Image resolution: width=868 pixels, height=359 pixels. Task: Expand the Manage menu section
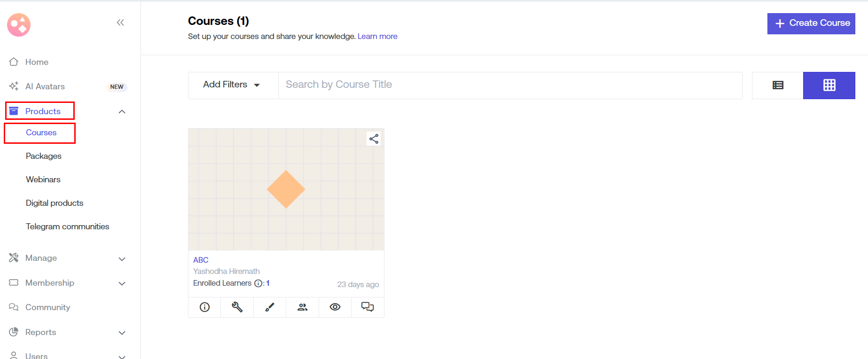point(122,259)
